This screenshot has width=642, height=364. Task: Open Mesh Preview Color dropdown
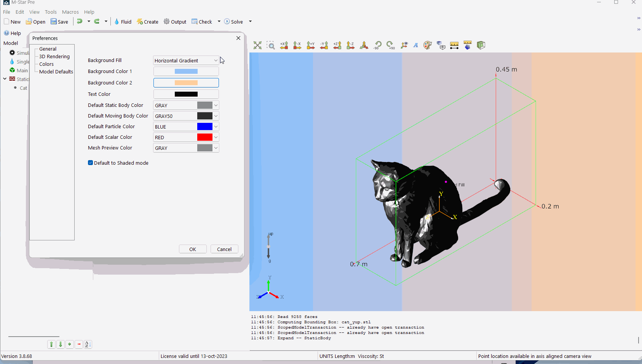[x=186, y=148]
